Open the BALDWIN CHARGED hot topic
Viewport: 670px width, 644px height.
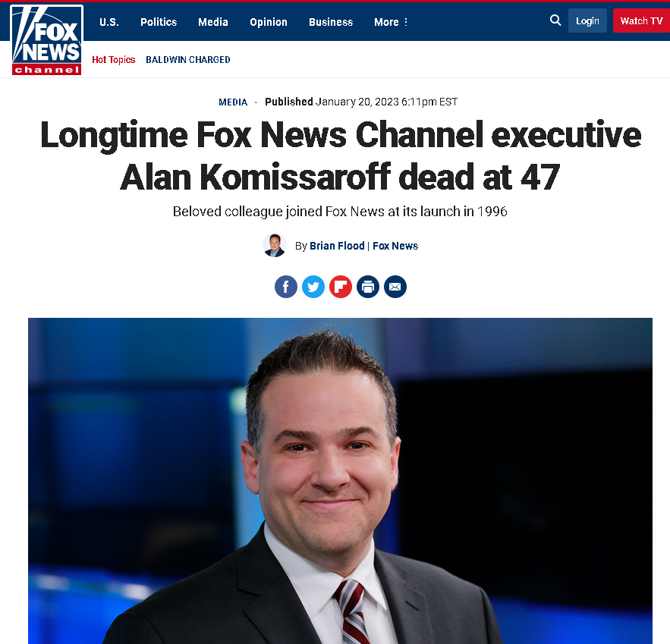188,59
